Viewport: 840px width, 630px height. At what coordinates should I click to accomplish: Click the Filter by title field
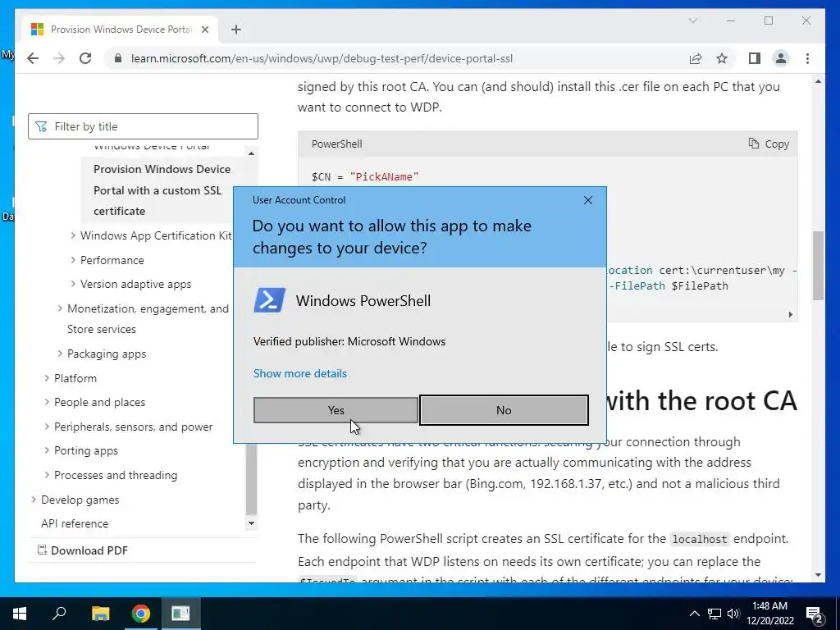click(143, 126)
